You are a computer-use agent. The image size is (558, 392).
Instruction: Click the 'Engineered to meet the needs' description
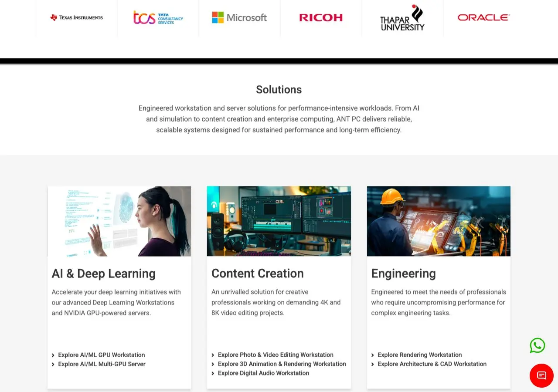click(x=439, y=302)
